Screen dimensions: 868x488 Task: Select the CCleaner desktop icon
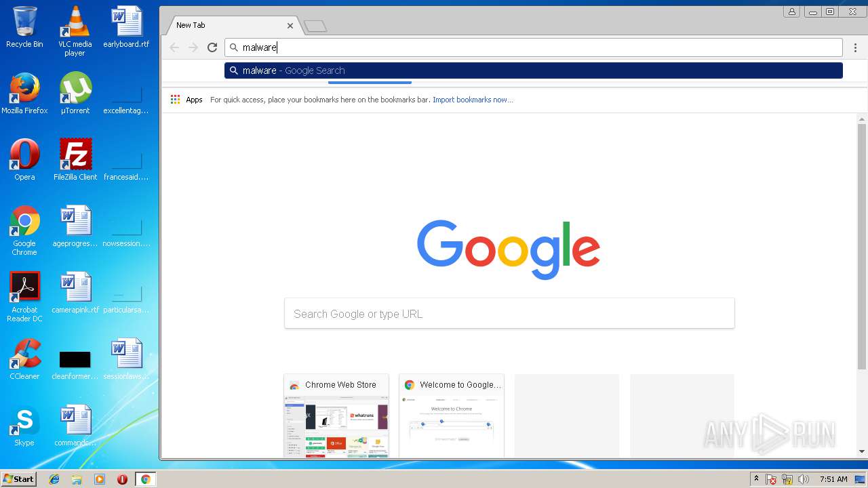click(24, 359)
